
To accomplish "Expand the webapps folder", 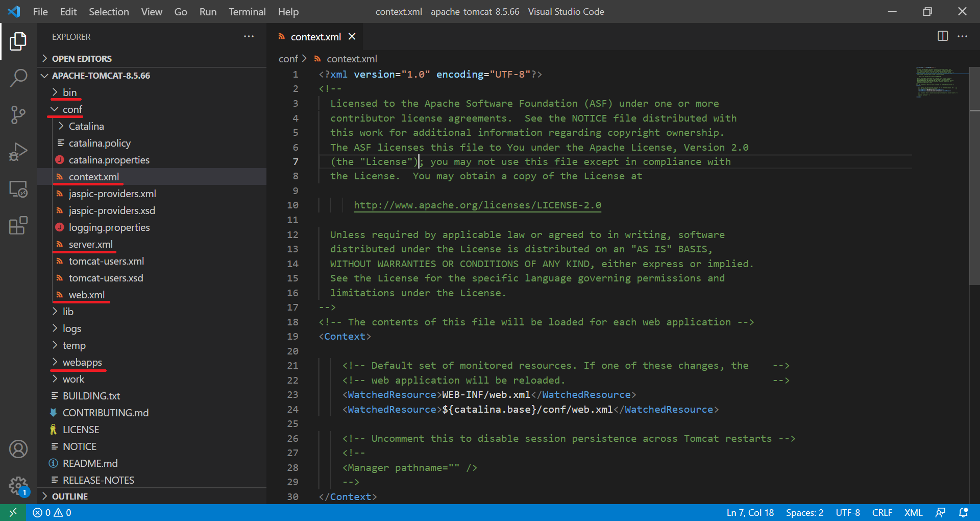I will (82, 362).
